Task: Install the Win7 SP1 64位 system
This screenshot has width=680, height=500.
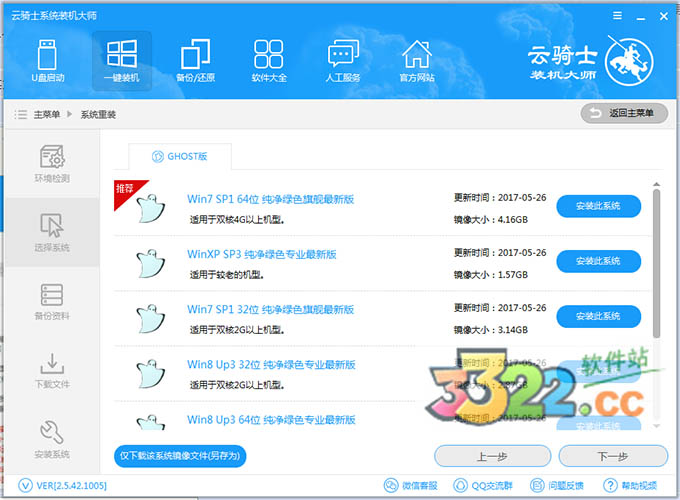Action: point(598,206)
